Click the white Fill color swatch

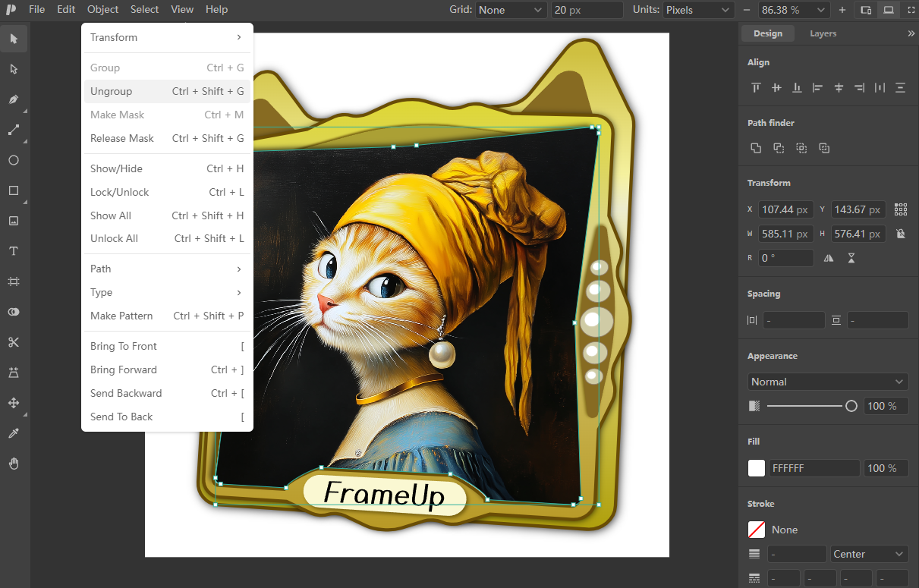click(x=757, y=468)
